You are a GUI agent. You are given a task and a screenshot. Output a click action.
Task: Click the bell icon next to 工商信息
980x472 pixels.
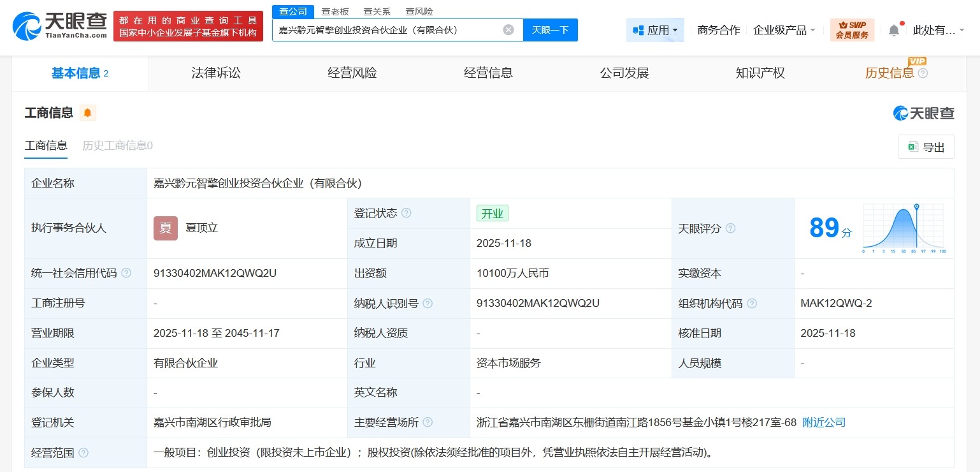pyautogui.click(x=87, y=112)
